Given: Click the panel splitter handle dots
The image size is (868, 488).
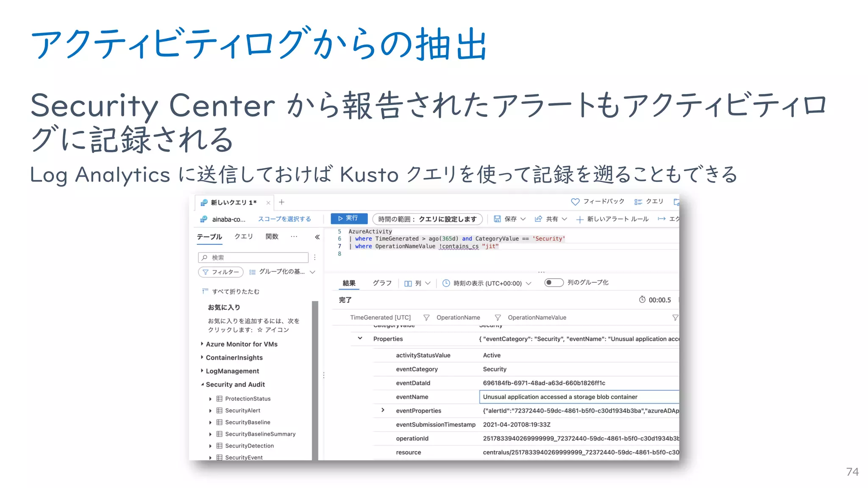Looking at the screenshot, I should 324,375.
